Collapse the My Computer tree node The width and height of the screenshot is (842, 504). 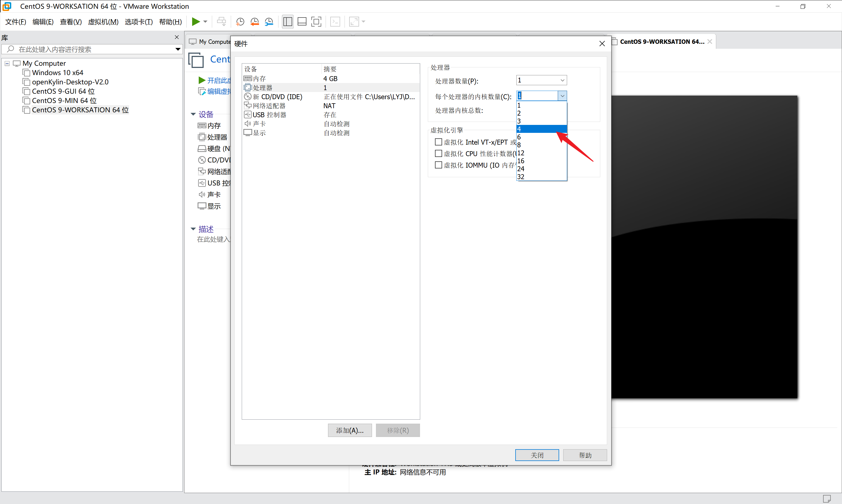[7, 64]
